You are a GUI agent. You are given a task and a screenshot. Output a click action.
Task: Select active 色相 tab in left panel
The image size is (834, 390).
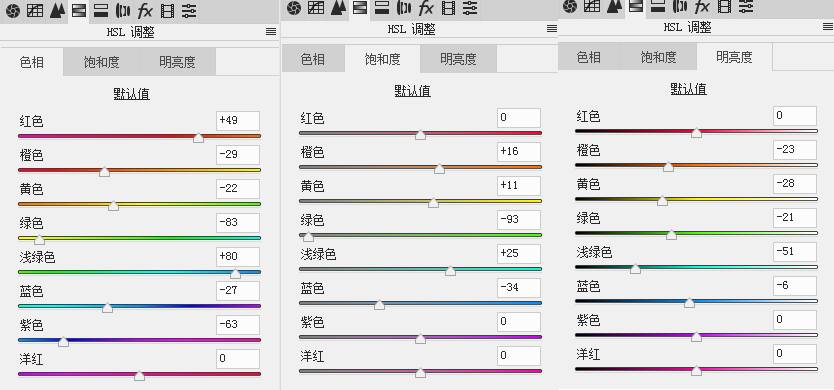point(32,62)
